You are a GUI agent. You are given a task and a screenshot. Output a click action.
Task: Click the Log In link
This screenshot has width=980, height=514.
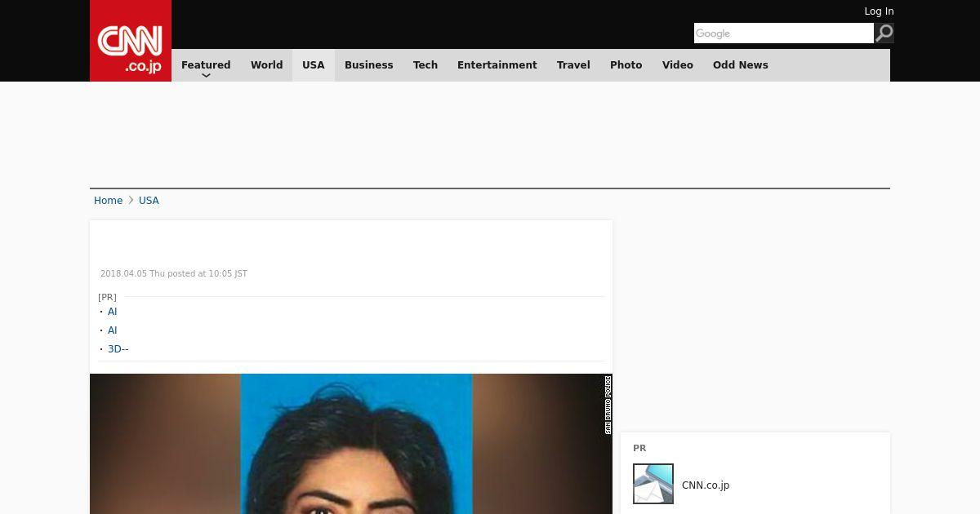tap(879, 11)
